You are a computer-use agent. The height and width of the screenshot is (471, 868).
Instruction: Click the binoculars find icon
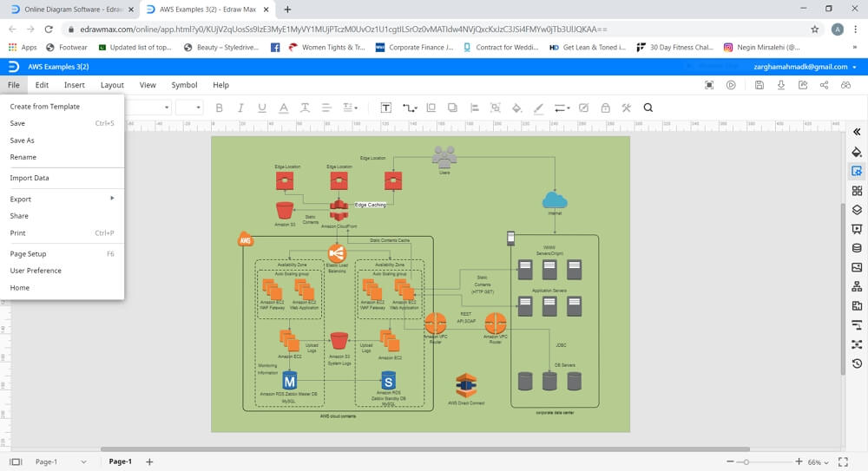point(845,85)
